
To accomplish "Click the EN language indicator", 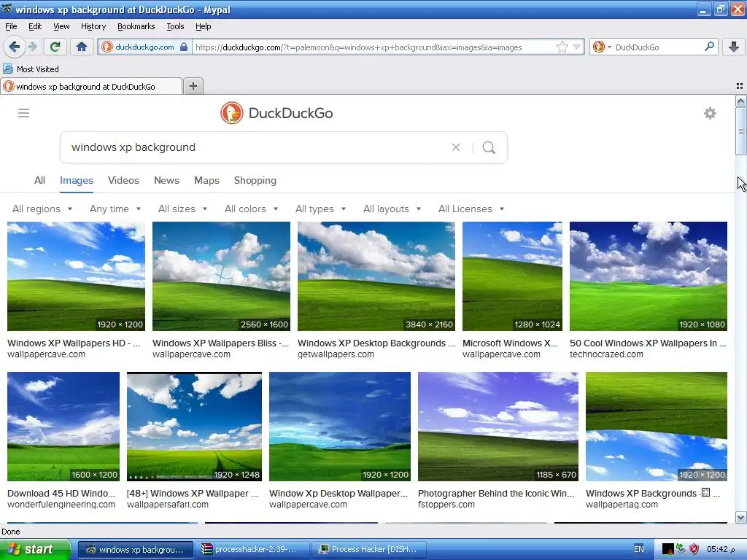I will (639, 549).
